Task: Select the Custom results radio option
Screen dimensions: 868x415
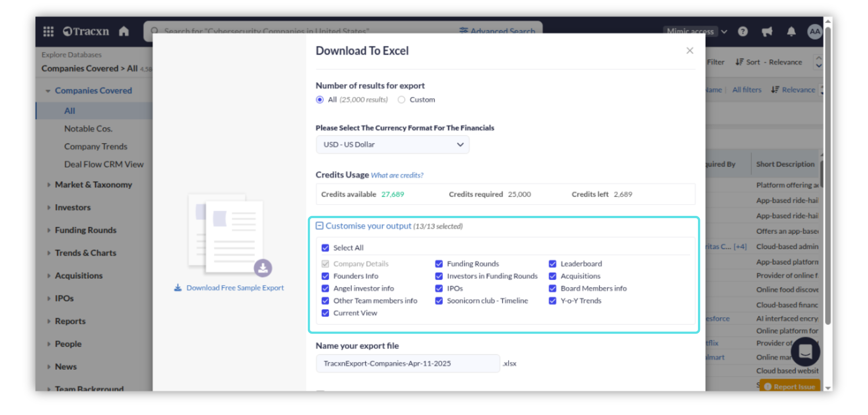Action: coord(401,100)
